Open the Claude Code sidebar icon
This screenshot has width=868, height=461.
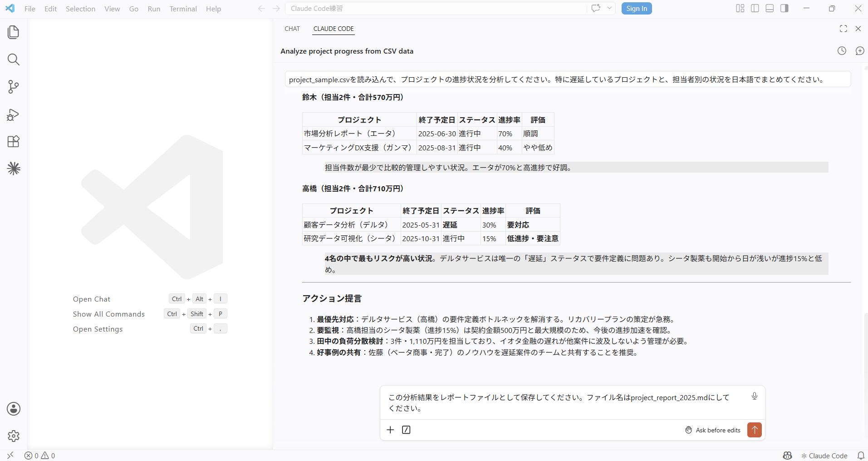pos(14,169)
